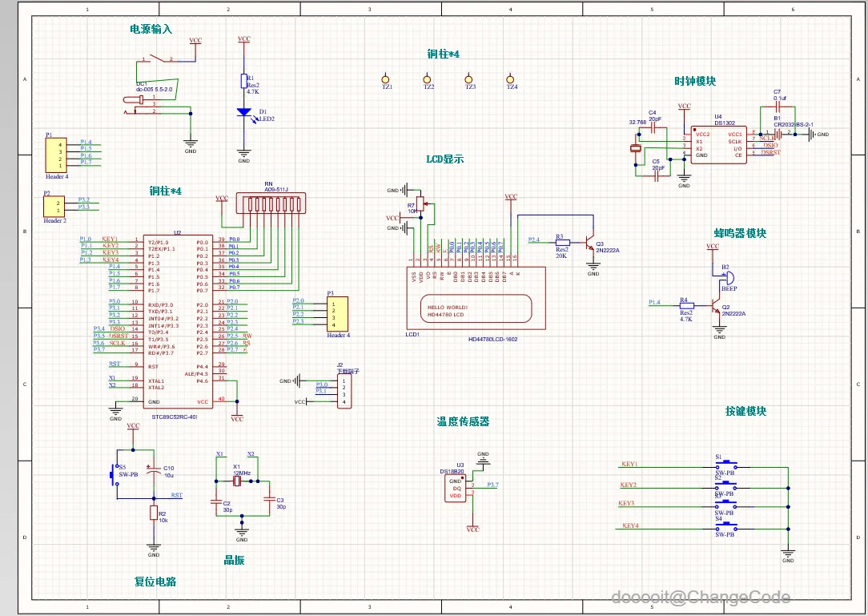Pick transistor Q2 2N2222A under buzzer
This screenshot has width=868, height=616.
click(x=716, y=308)
